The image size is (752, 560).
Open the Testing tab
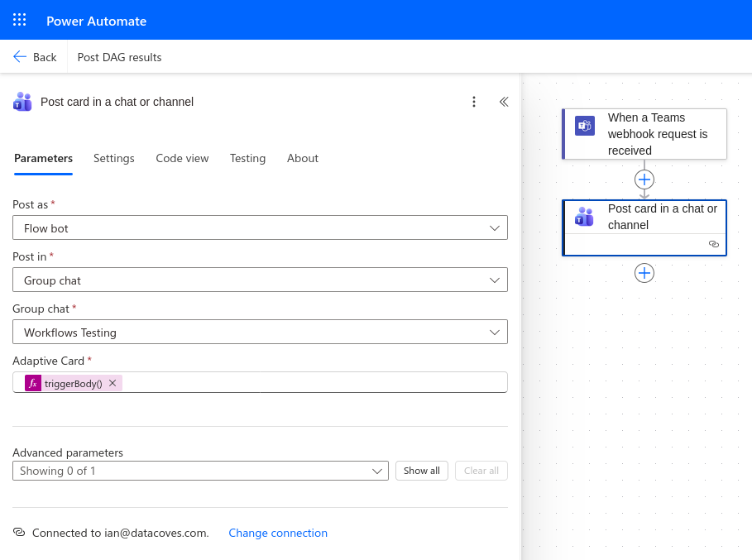247,158
